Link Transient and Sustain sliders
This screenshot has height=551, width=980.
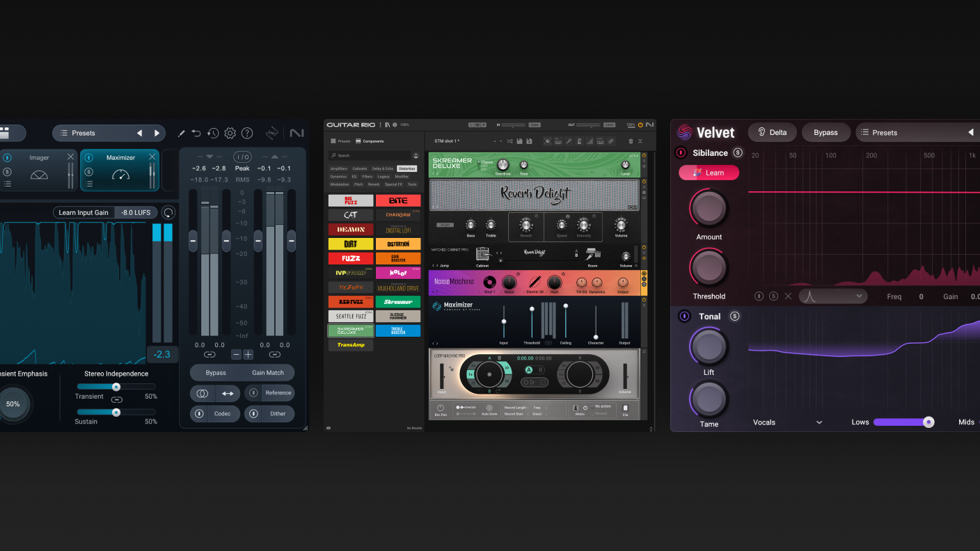(x=116, y=399)
